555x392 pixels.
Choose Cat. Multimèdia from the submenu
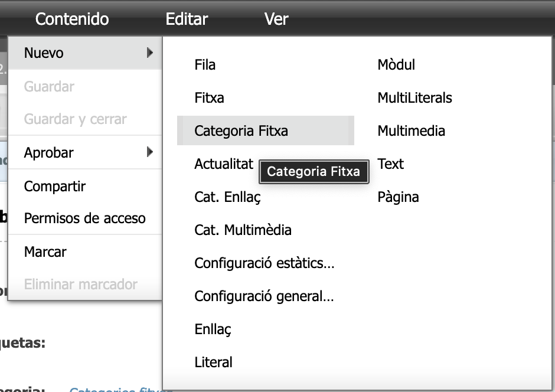pyautogui.click(x=243, y=230)
